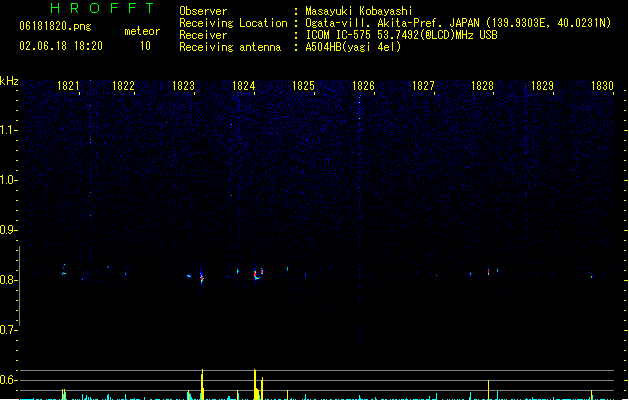The width and height of the screenshot is (629, 400).
Task: Click the 1830 time marker
Action: pyautogui.click(x=603, y=86)
